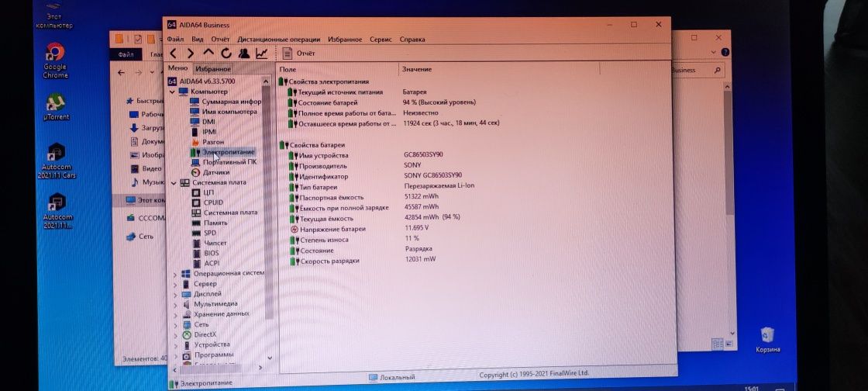Refresh the AIDA64 page with circular arrow
868x391 pixels.
click(x=226, y=54)
